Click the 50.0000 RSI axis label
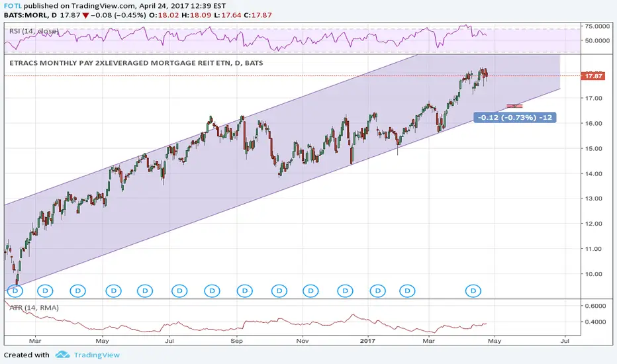The image size is (617, 364). [597, 40]
